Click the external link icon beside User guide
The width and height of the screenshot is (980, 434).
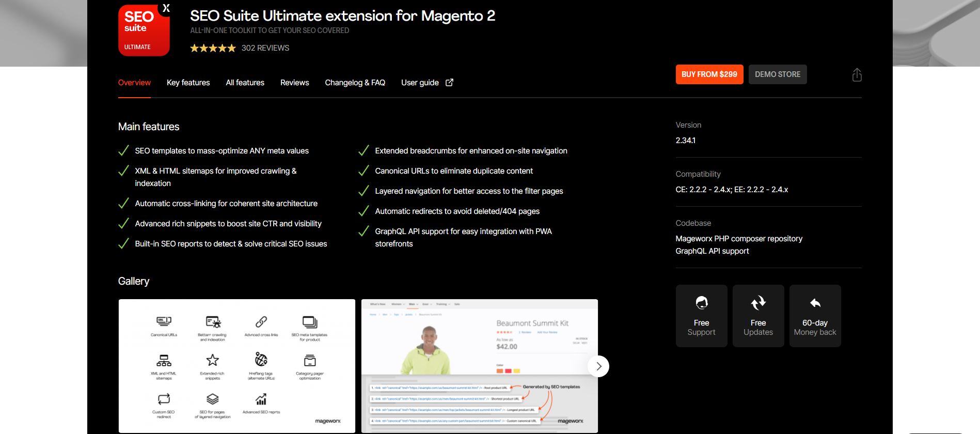pyautogui.click(x=449, y=82)
